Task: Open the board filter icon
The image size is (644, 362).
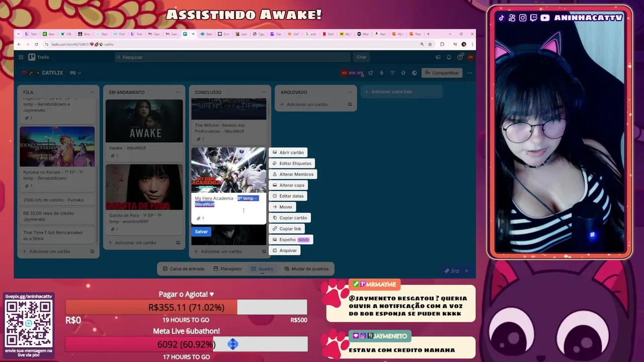Action: tap(392, 73)
